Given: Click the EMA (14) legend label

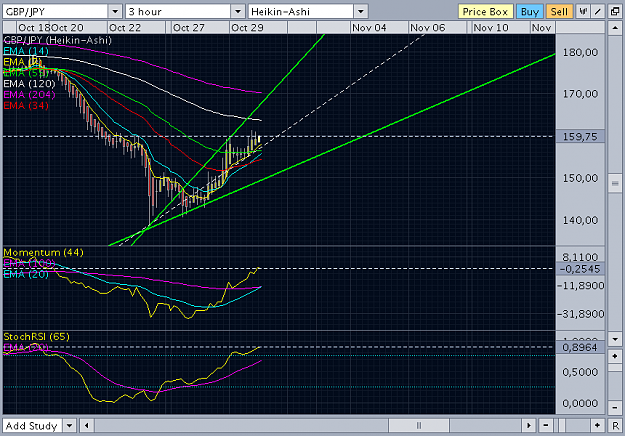Looking at the screenshot, I should 26,51.
